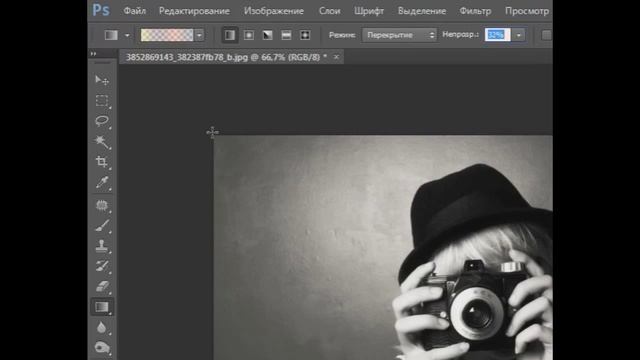Select the Lasso tool
640x360 pixels.
coord(102,121)
